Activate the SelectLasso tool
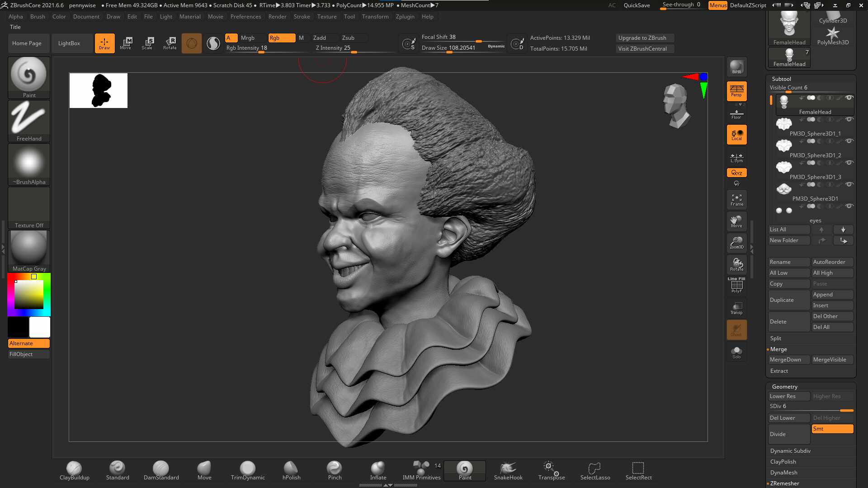This screenshot has height=488, width=868. (x=595, y=470)
